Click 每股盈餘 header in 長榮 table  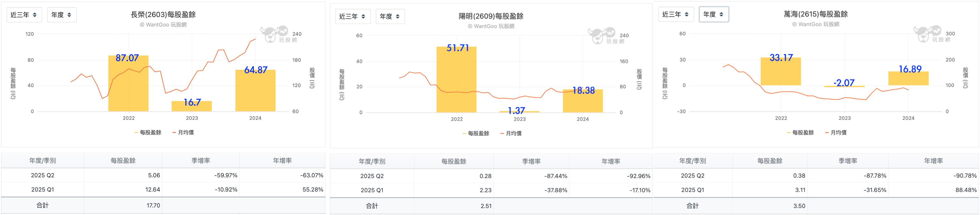[x=123, y=161]
